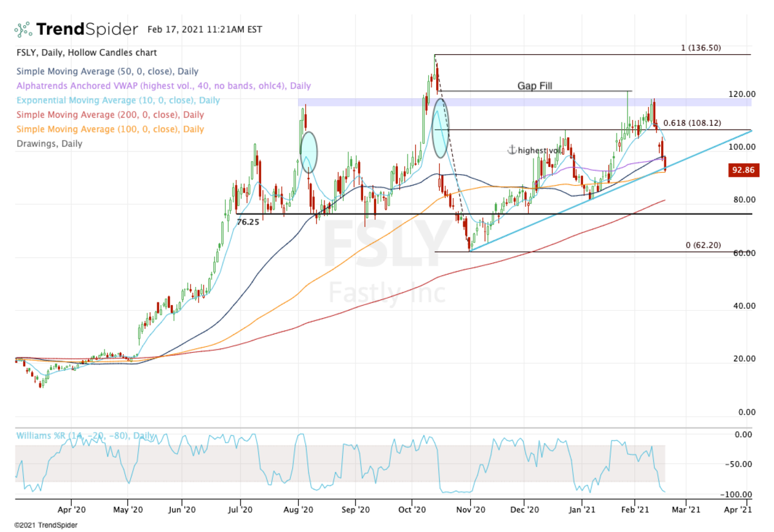Select Alphatrends Anchored VWAP legend entry
Screen dimensions: 774x532
pos(163,86)
